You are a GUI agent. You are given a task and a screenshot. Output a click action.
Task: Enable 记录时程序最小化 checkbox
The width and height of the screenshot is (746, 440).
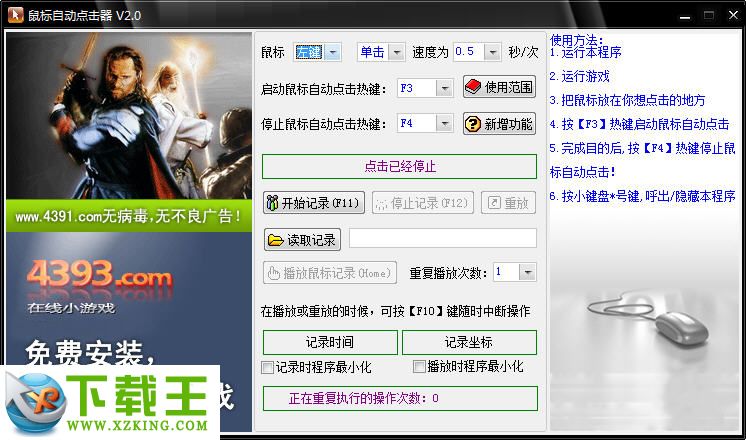point(267,367)
